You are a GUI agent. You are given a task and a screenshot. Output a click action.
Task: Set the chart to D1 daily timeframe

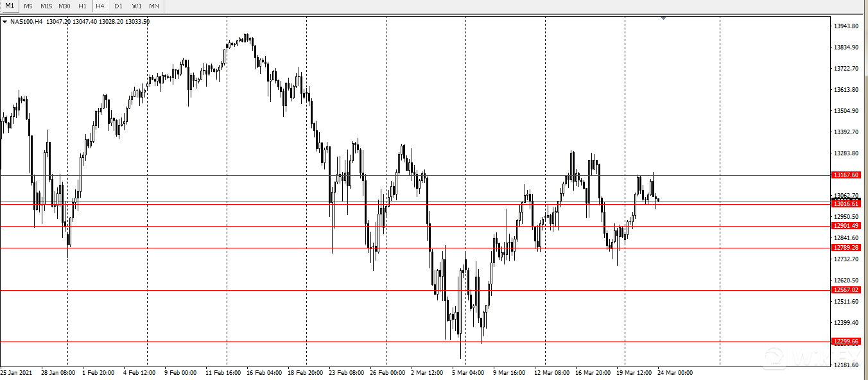click(118, 6)
